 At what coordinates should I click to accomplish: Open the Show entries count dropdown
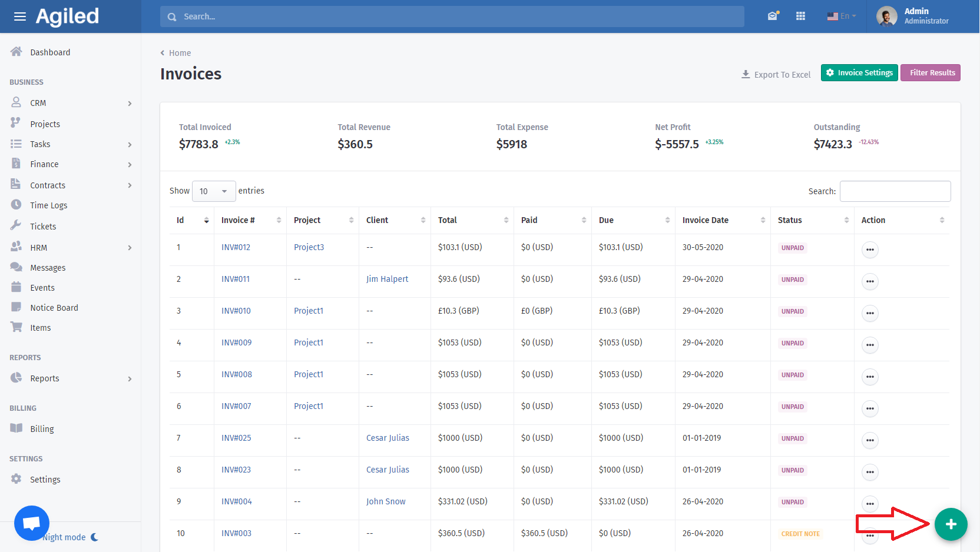[214, 191]
